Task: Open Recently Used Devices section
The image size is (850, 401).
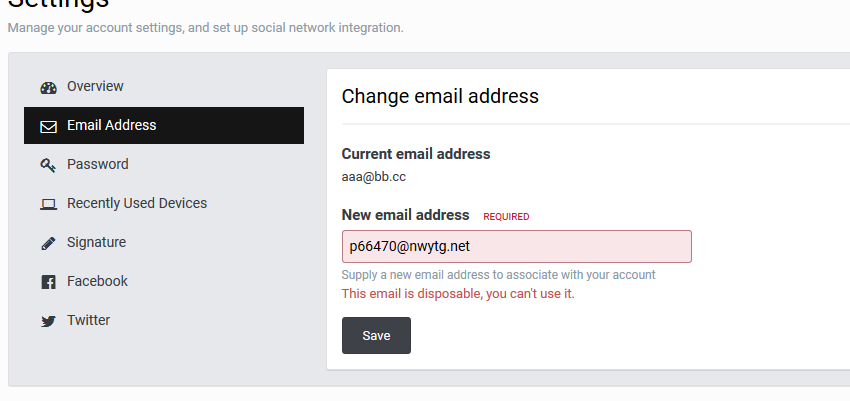Action: [164, 203]
